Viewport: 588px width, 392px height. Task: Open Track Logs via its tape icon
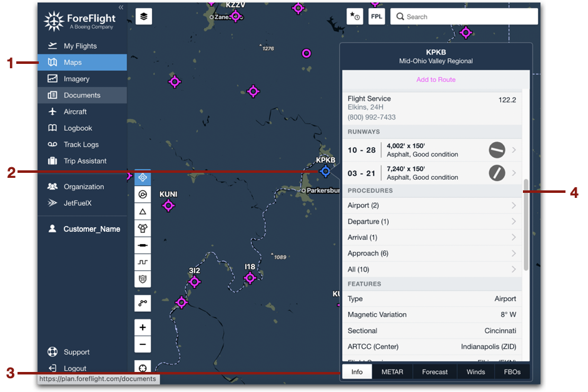(x=53, y=145)
